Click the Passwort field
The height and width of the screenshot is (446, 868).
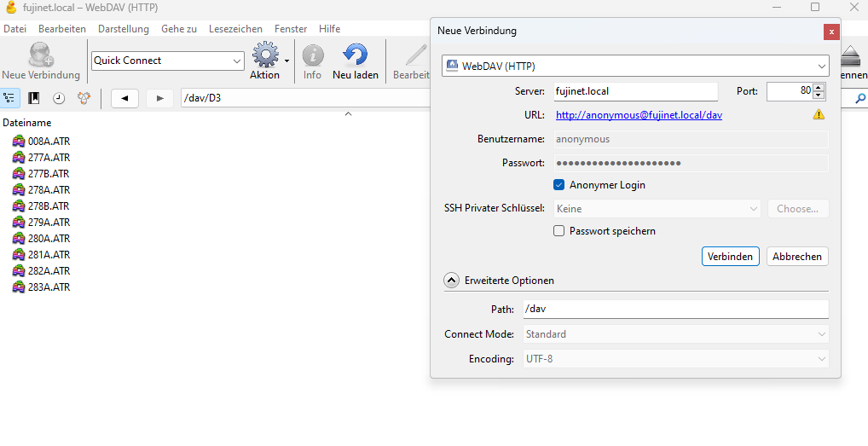coord(691,163)
